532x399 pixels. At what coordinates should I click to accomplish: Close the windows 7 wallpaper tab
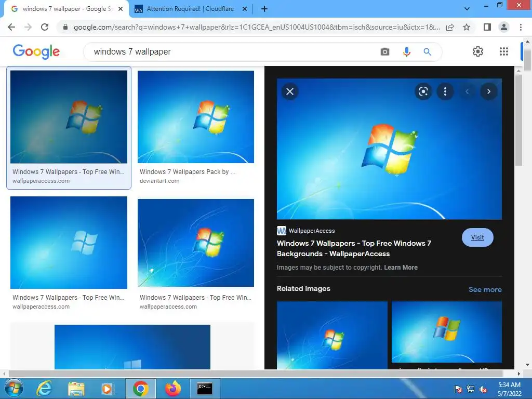coord(121,9)
